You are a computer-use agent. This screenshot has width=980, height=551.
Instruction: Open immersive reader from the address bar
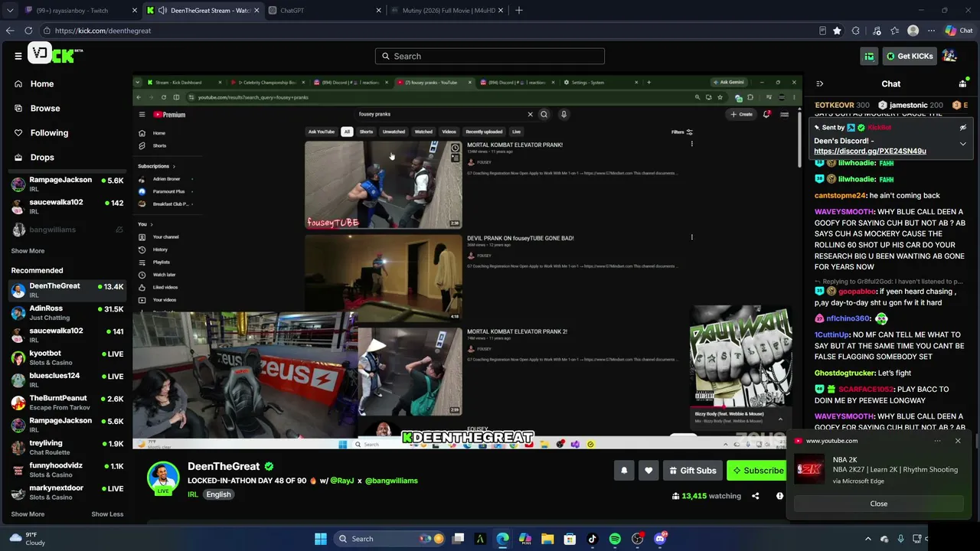(822, 31)
